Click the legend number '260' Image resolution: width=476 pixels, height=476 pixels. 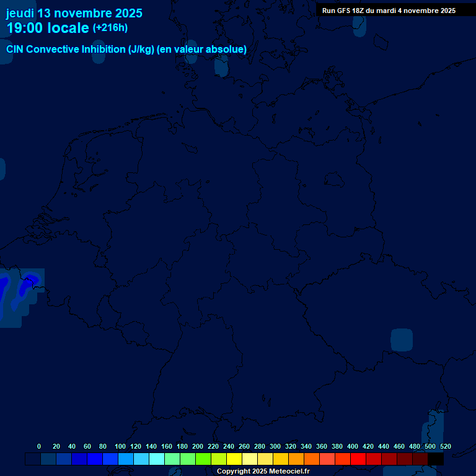click(x=244, y=446)
